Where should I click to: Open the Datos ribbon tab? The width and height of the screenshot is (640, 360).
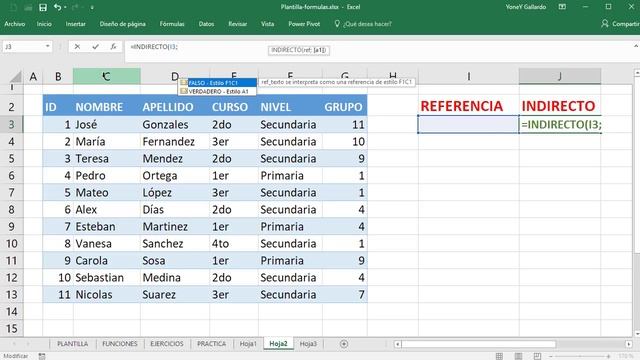[x=206, y=24]
